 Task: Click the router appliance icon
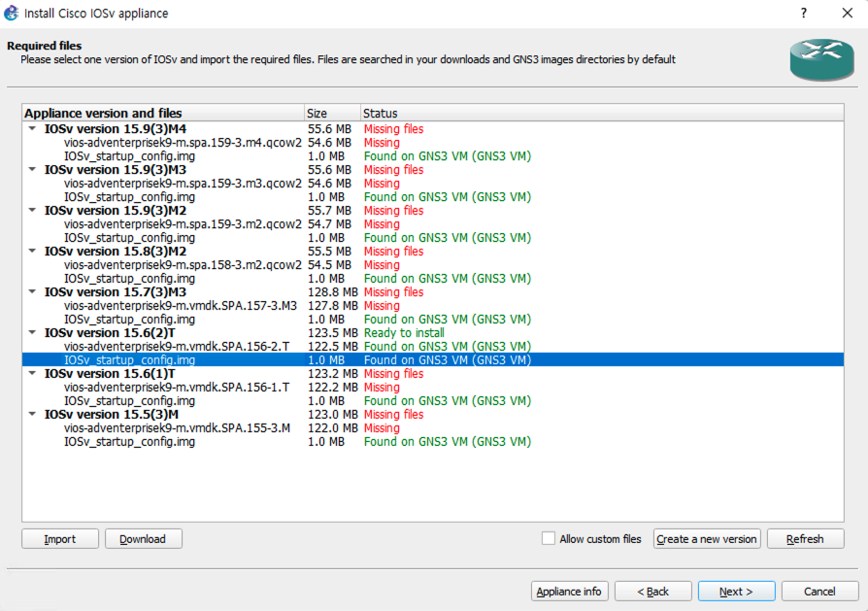(x=821, y=59)
